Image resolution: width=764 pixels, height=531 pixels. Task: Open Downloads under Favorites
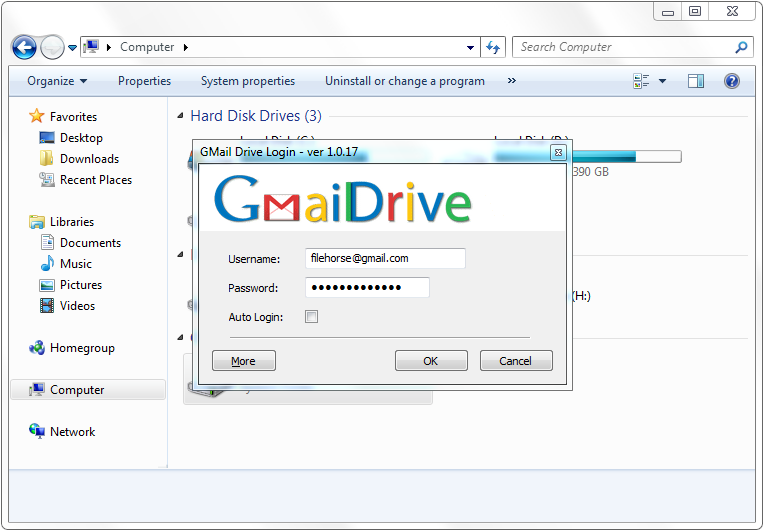point(89,159)
